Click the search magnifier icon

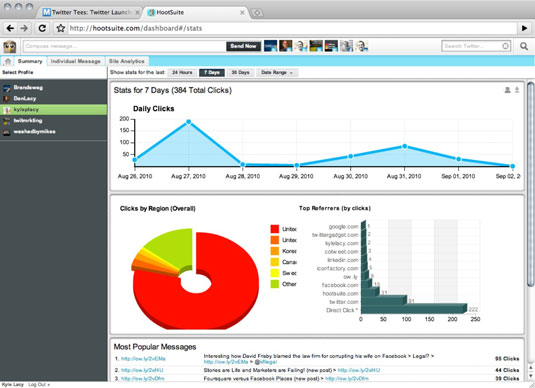[x=524, y=46]
